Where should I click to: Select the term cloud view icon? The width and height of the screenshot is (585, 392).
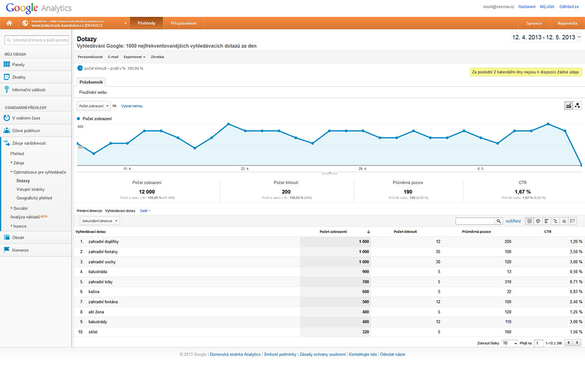[x=564, y=221]
